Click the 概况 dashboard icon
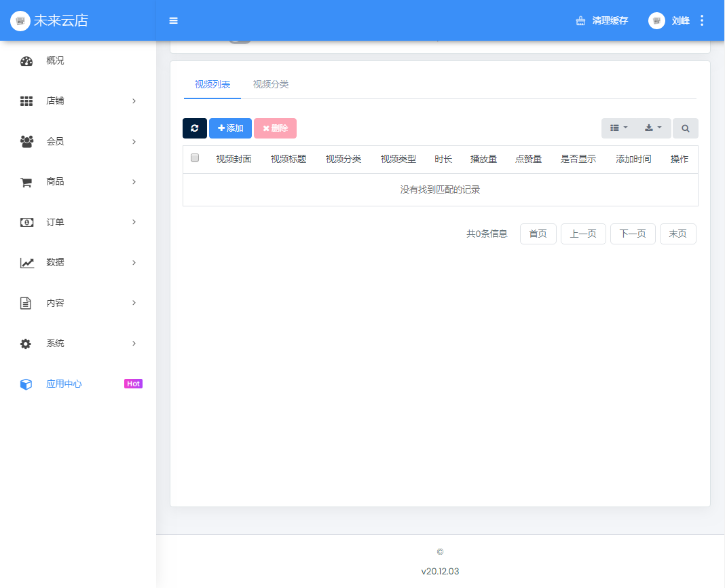 coord(26,61)
